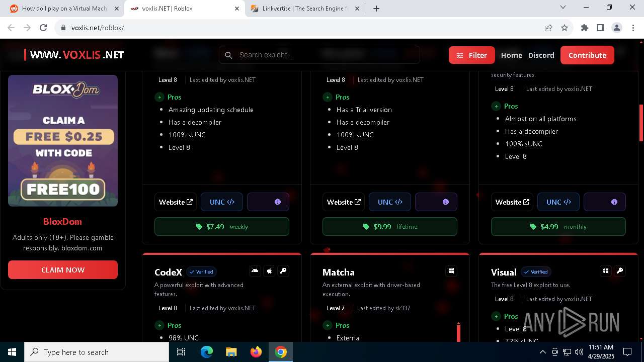Go to Home in site navigation
The image size is (644, 362).
point(512,55)
